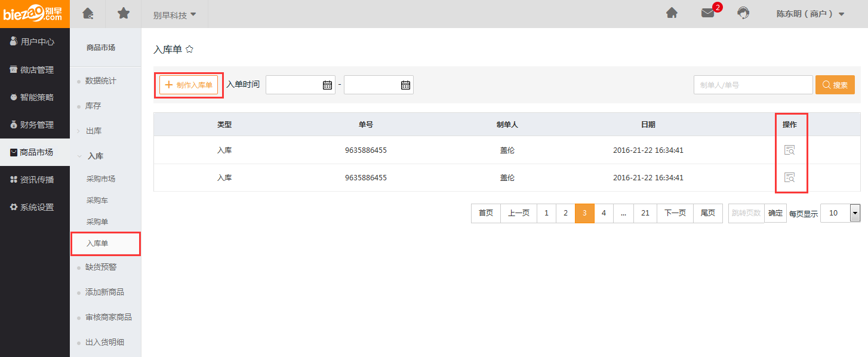Click the customer service headset icon
This screenshot has width=868, height=357.
tap(743, 13)
